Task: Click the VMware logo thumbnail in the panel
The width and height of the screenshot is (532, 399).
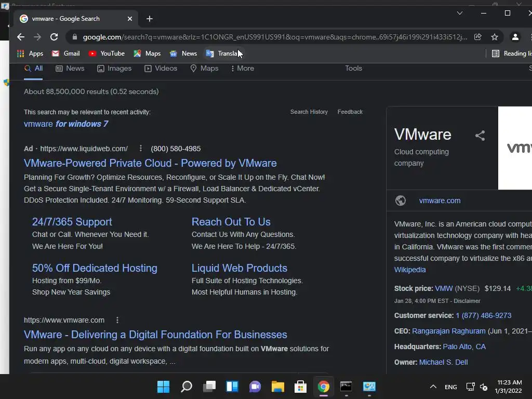Action: point(515,148)
